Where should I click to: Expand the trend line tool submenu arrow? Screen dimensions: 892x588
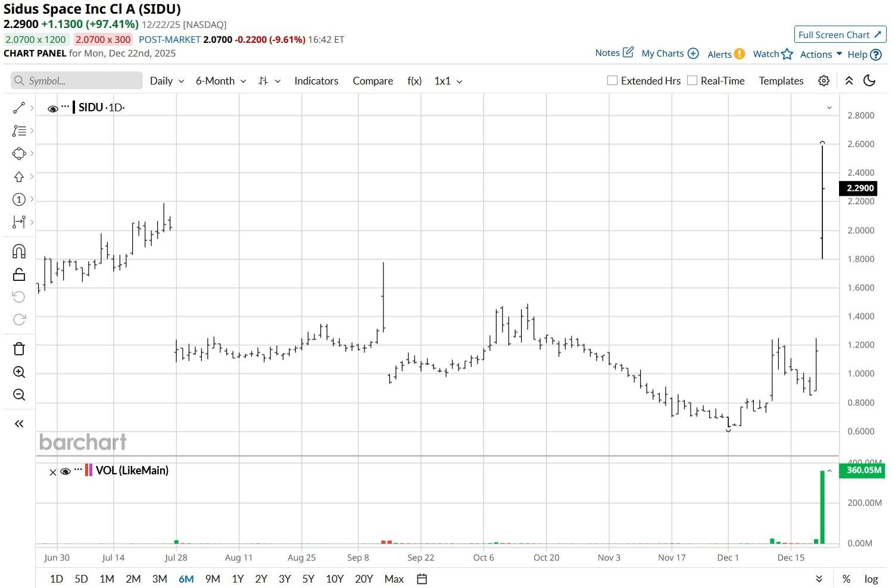click(x=32, y=108)
